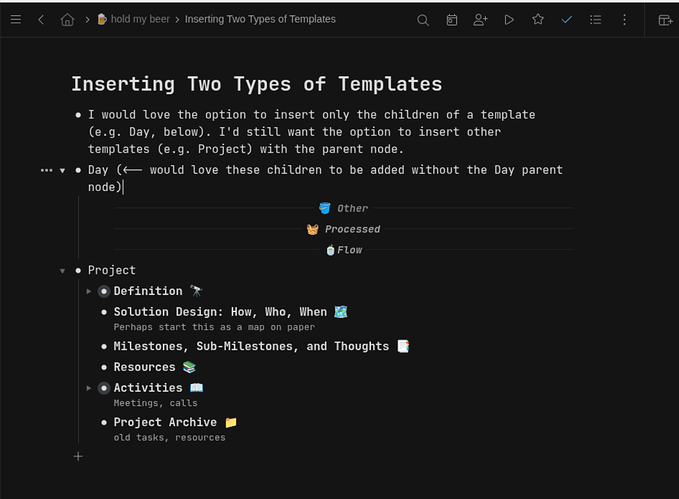
Task: Click the 'Activities' item text
Action: (x=148, y=388)
